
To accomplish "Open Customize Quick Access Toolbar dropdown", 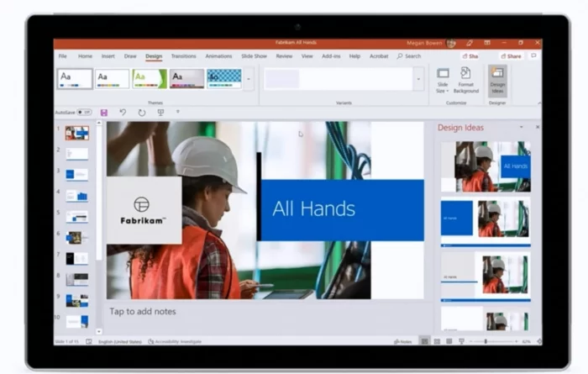I will [178, 112].
